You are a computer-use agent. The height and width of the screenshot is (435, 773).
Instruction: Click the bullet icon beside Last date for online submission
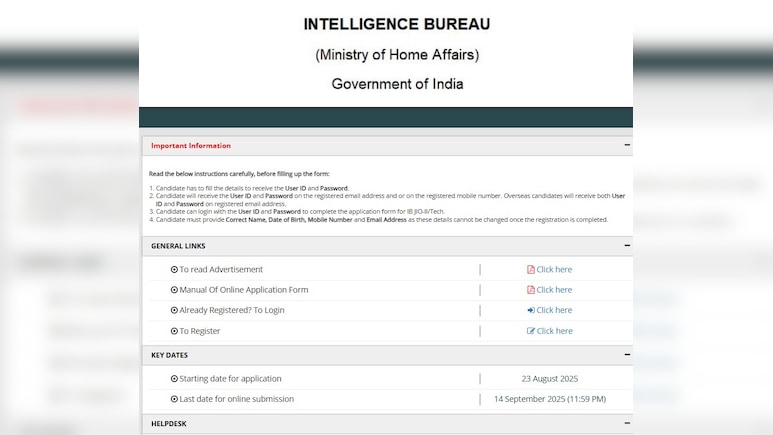(174, 399)
